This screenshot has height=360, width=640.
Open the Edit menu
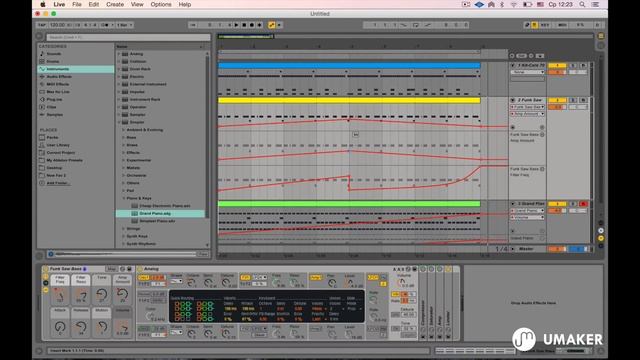94,4
